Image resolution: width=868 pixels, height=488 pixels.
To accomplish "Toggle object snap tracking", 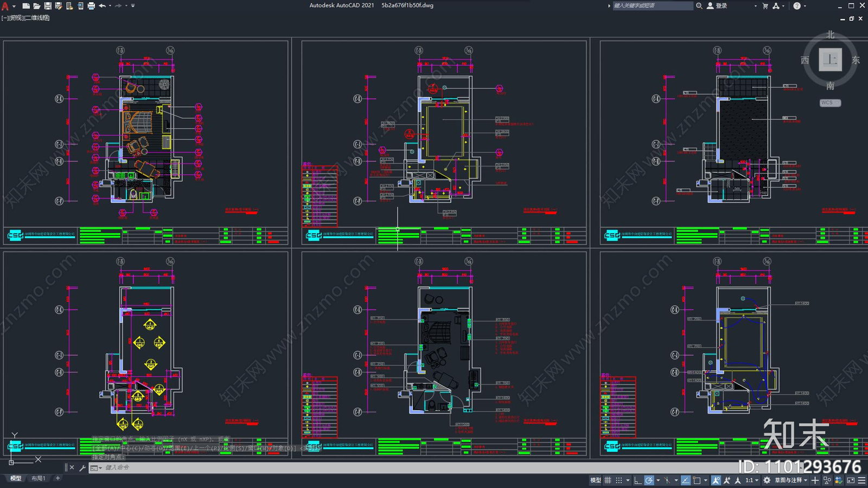I will click(x=686, y=480).
